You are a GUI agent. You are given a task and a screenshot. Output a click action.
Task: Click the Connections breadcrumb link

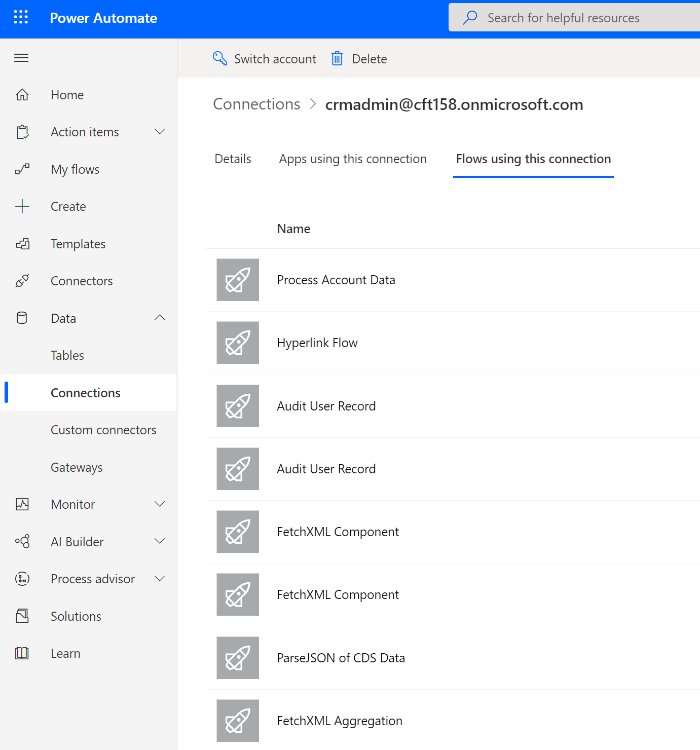(x=256, y=104)
